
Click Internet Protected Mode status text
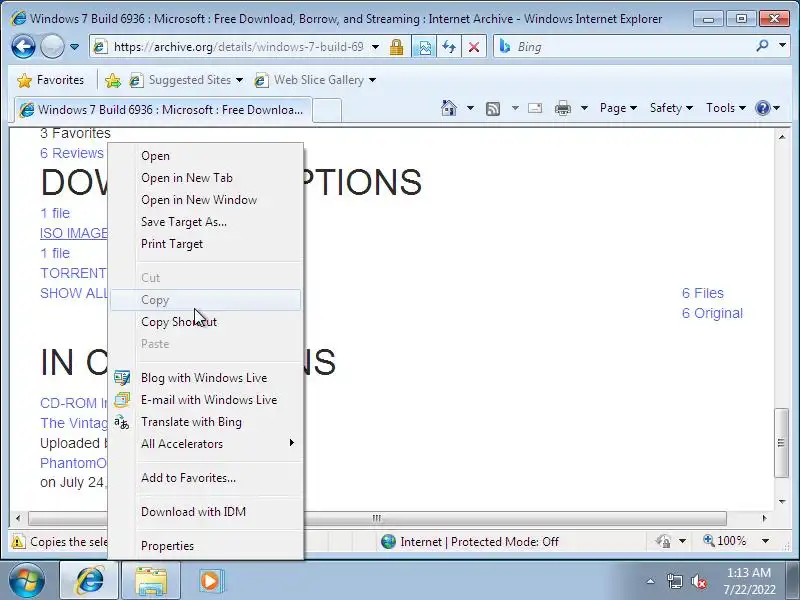[x=479, y=542]
